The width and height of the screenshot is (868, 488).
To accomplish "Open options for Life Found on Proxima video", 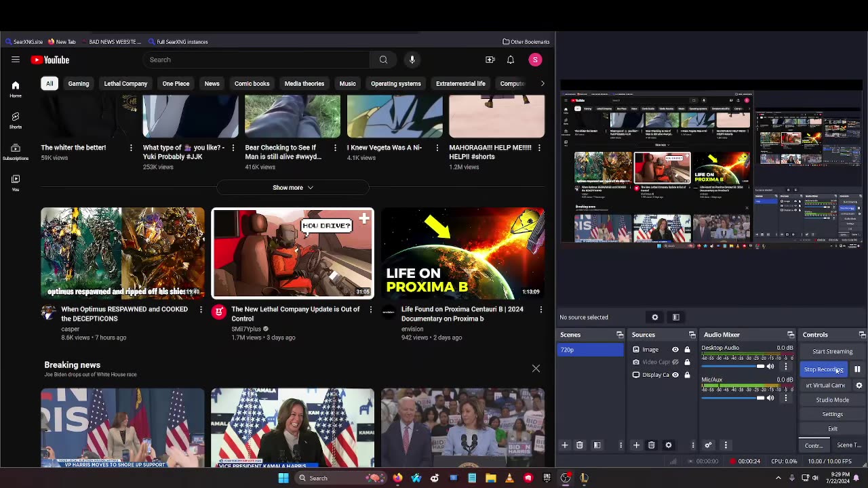I will 540,310.
